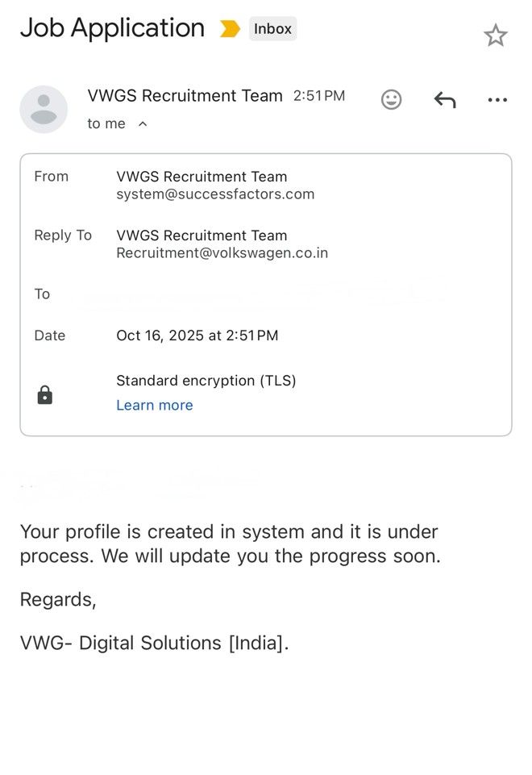This screenshot has width=532, height=775.
Task: Star this Job Application email
Action: [495, 35]
